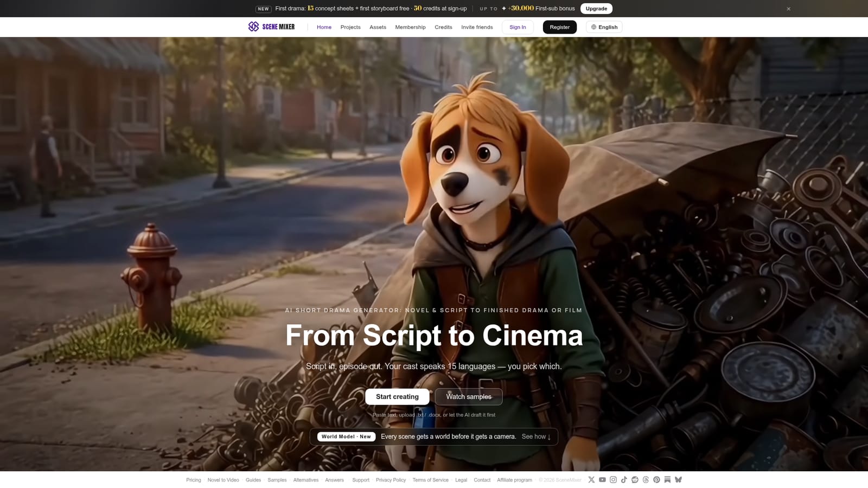Open Projects in the navigation bar
This screenshot has height=488, width=868.
pos(350,27)
